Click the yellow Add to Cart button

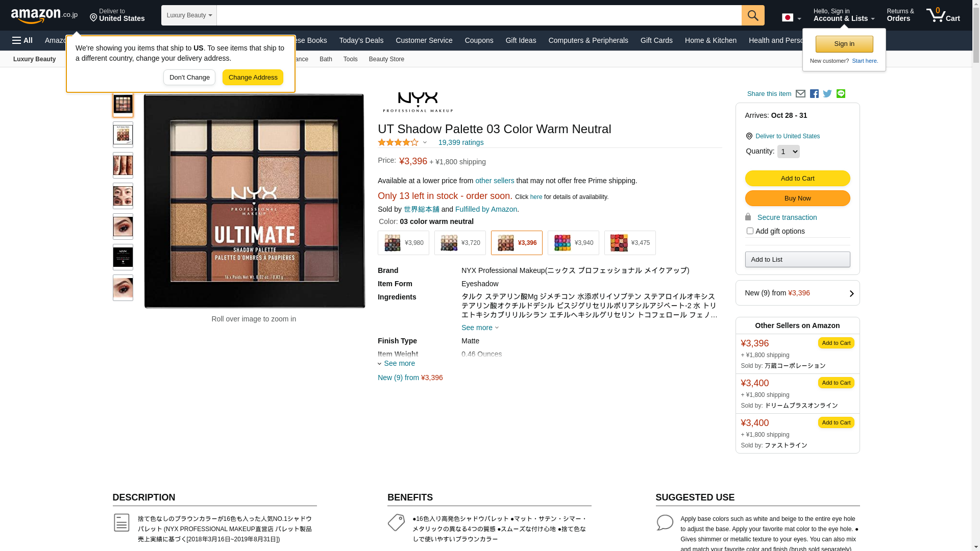[797, 178]
